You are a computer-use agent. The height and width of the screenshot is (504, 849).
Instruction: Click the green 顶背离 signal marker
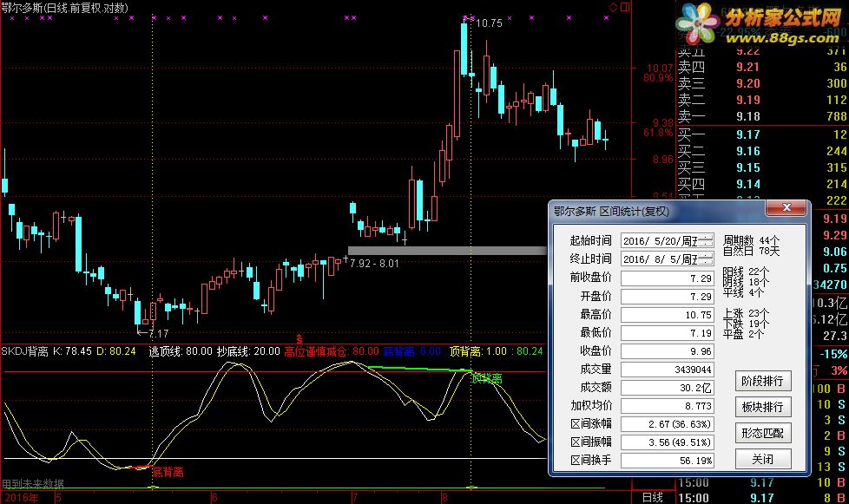pyautogui.click(x=487, y=378)
